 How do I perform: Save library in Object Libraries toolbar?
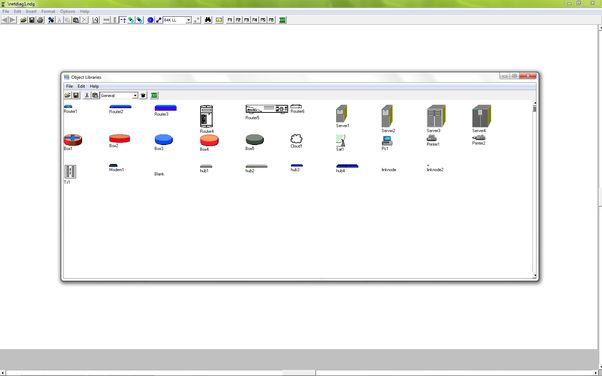click(x=76, y=95)
